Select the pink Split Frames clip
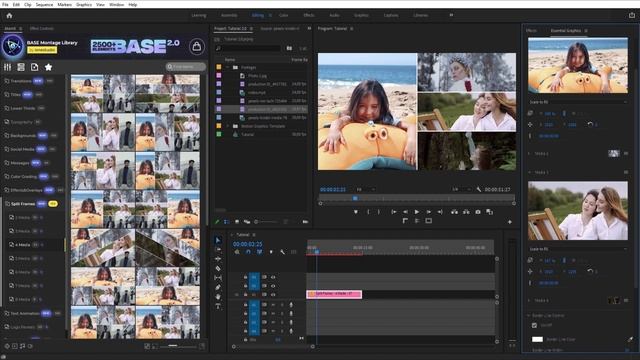This screenshot has width=640, height=360. pyautogui.click(x=334, y=294)
